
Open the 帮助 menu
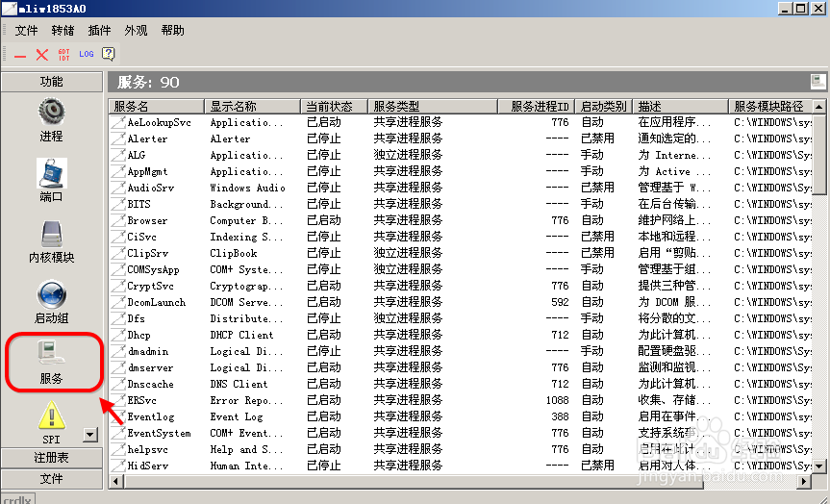pyautogui.click(x=172, y=31)
